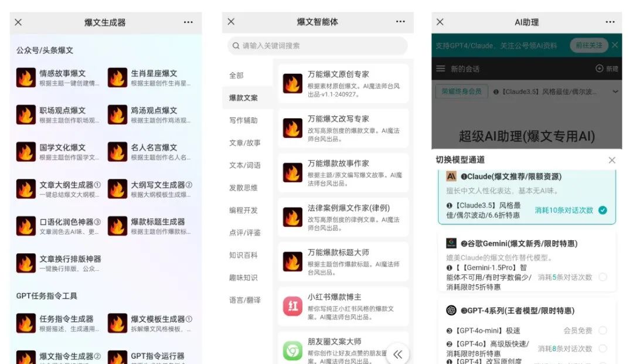Click 消耗8条对话次数 text
Screen dimensions: 633x364
565,348
